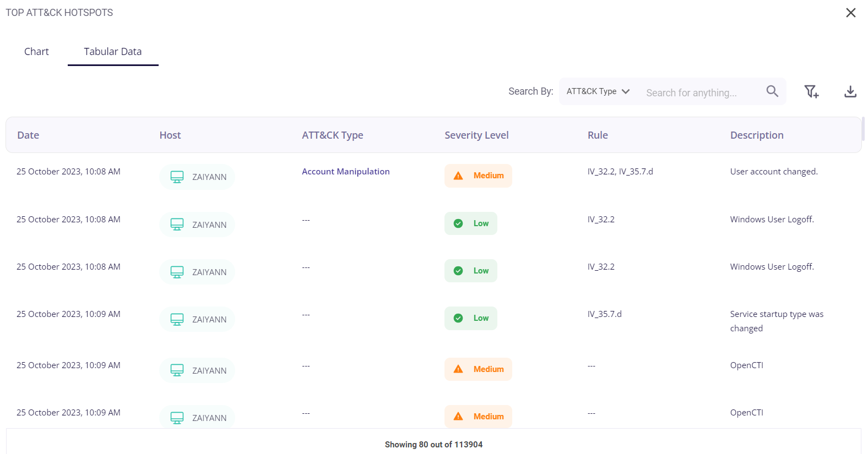
Task: Sort by the Description column header
Action: click(x=757, y=135)
